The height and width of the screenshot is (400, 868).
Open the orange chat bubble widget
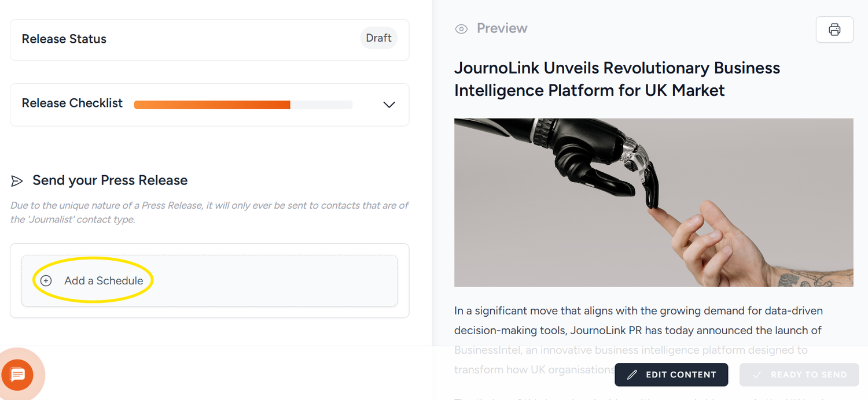pyautogui.click(x=17, y=375)
